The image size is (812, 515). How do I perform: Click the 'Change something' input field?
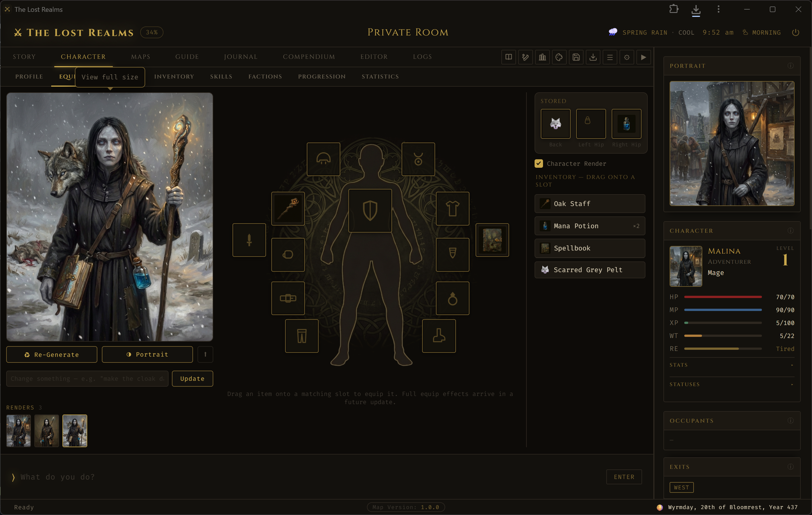(87, 379)
